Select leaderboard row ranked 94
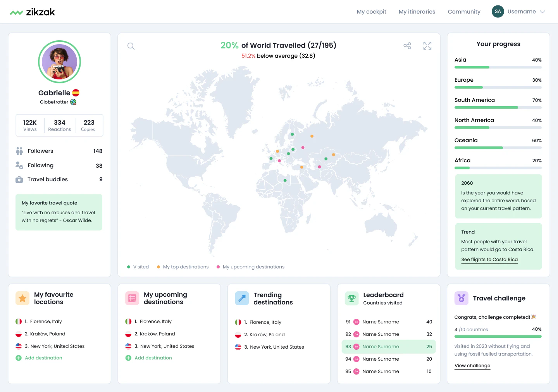The width and height of the screenshot is (558, 392). [389, 359]
